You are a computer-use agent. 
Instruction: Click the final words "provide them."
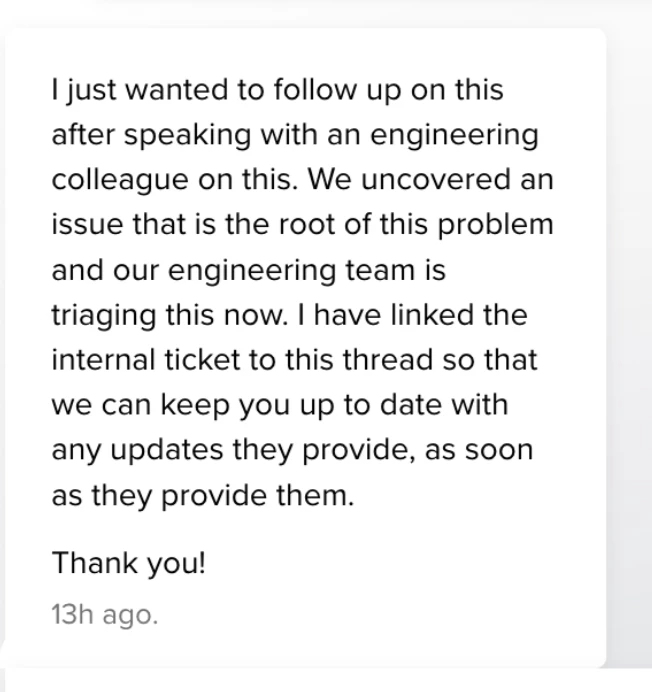tap(258, 496)
